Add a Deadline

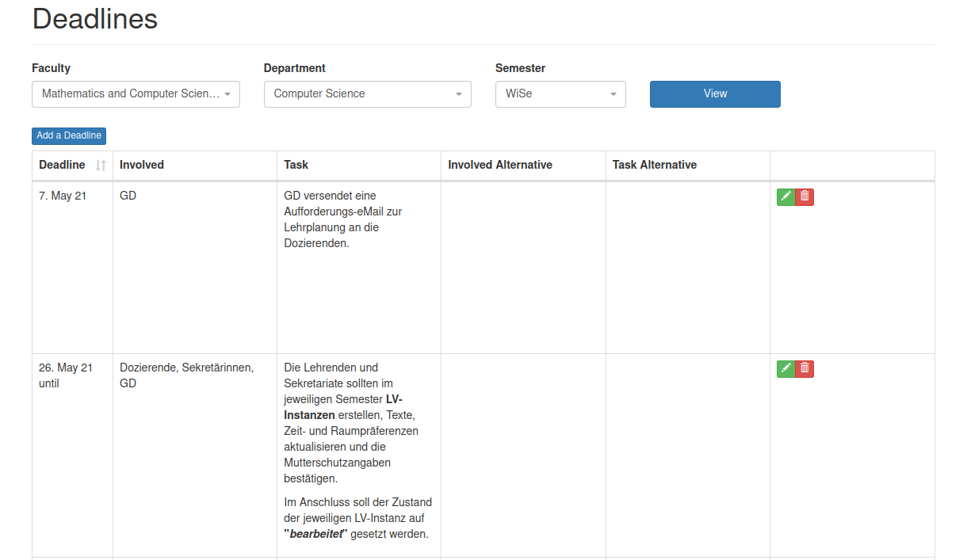69,136
